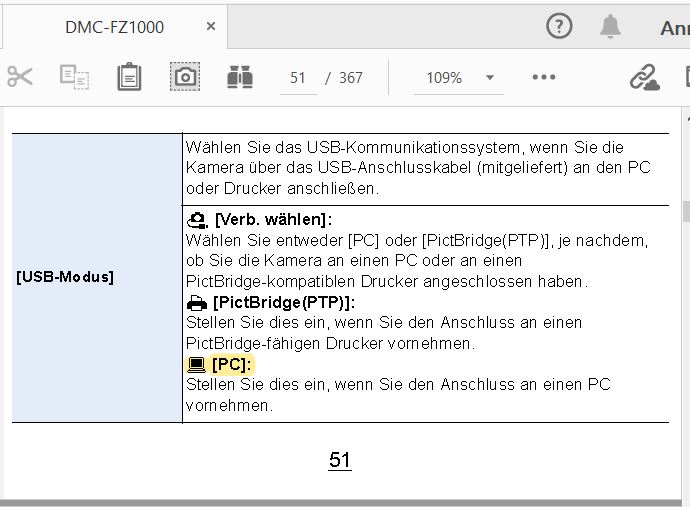Click the [USB-Modus] table cell
The width and height of the screenshot is (690, 507).
(97, 278)
